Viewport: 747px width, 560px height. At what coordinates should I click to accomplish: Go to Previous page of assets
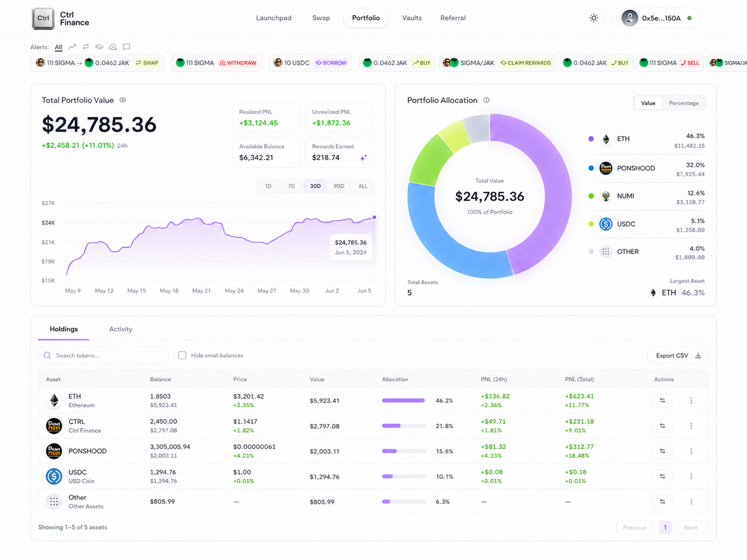(x=634, y=528)
